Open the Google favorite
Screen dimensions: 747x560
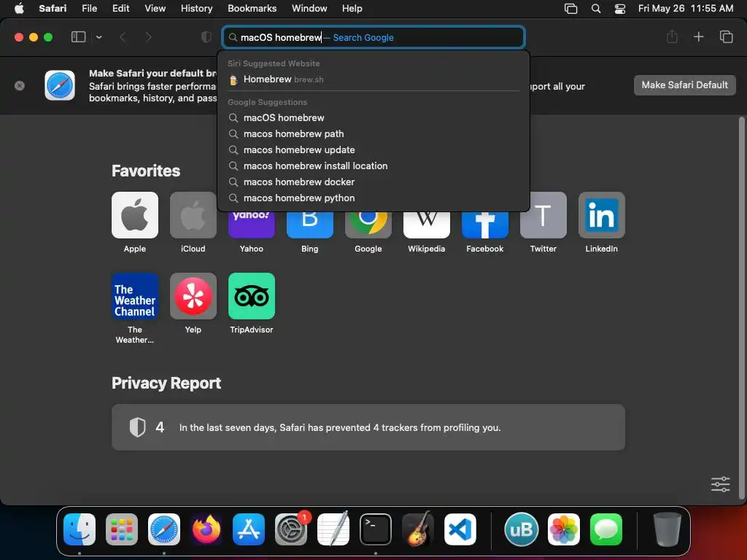coord(368,225)
